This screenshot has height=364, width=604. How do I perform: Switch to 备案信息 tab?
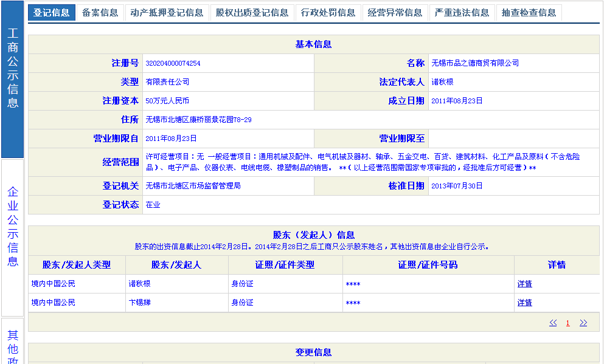[x=100, y=13]
